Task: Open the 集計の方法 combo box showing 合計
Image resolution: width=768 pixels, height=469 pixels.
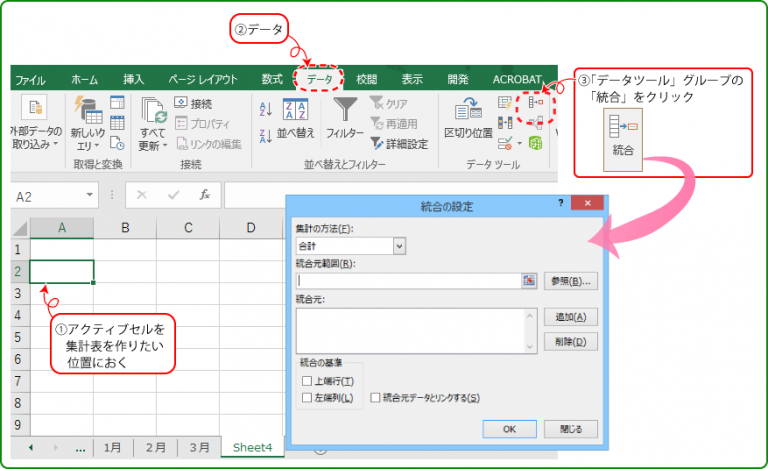Action: (x=351, y=246)
